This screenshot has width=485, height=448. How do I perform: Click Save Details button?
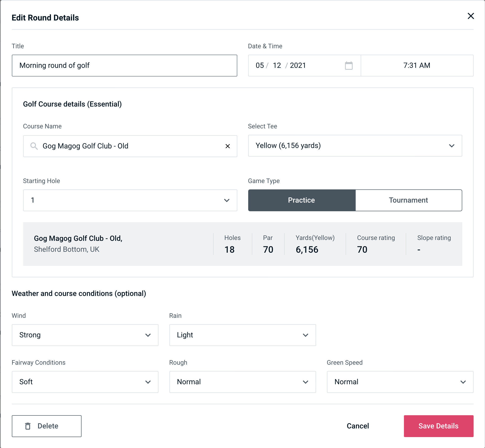click(x=438, y=426)
